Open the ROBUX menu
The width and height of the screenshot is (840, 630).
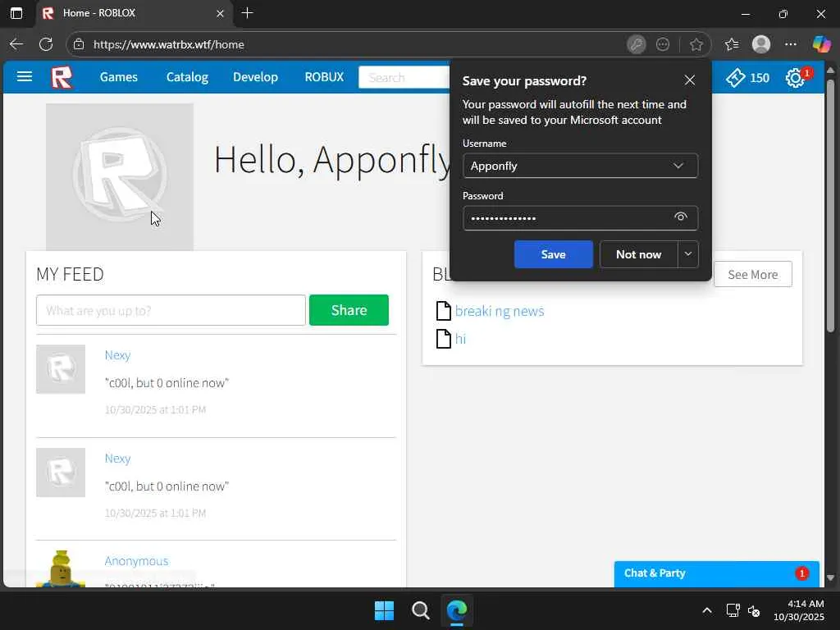point(324,77)
